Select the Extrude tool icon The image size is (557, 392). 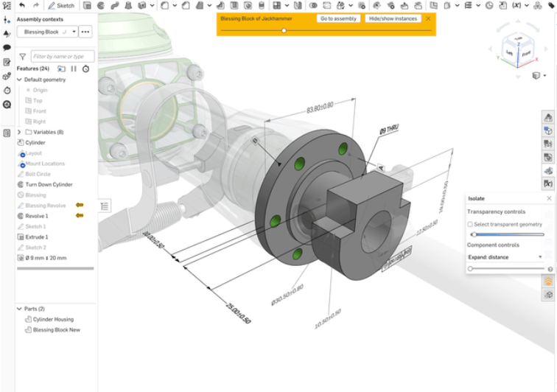coord(87,5)
